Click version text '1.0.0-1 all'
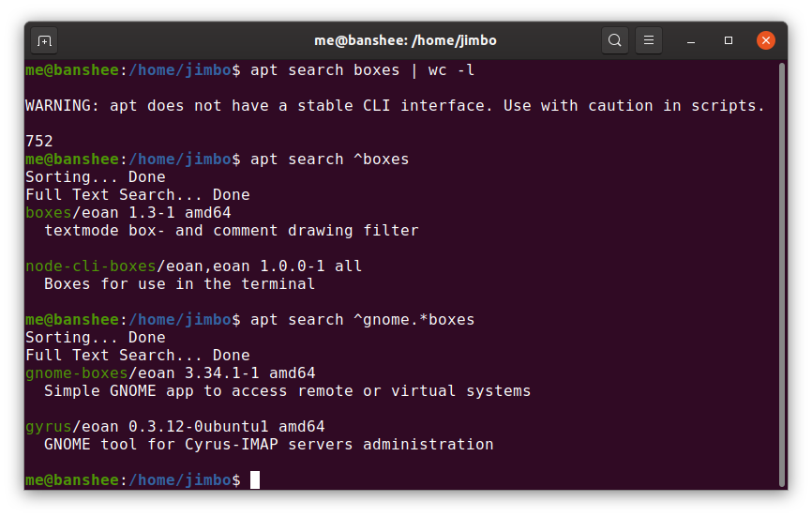The height and width of the screenshot is (517, 812). pos(310,266)
